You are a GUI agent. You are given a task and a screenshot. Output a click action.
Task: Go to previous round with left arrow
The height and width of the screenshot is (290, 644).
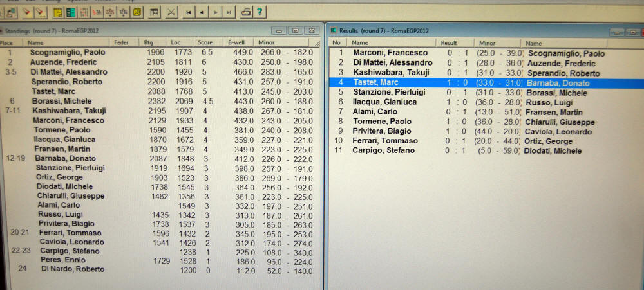[x=202, y=12]
